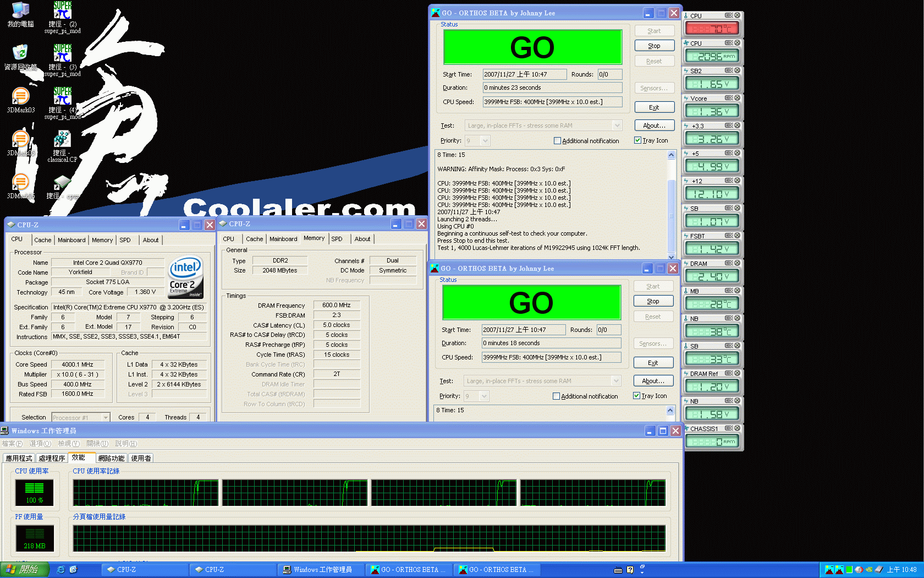The height and width of the screenshot is (578, 924).
Task: Switch to last GO - ORTHOS BETA taskbar button
Action: click(497, 570)
